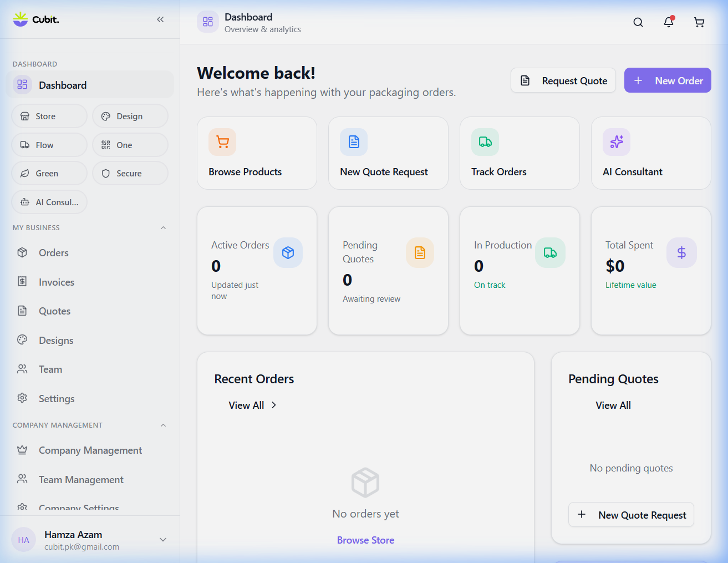Click the arrow next to Recent Orders View All
The width and height of the screenshot is (728, 563).
coord(274,405)
